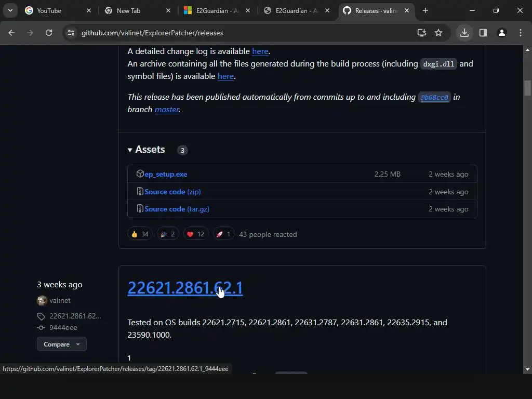The width and height of the screenshot is (532, 399).
Task: Click the scrollbar down arrow
Action: click(x=527, y=369)
